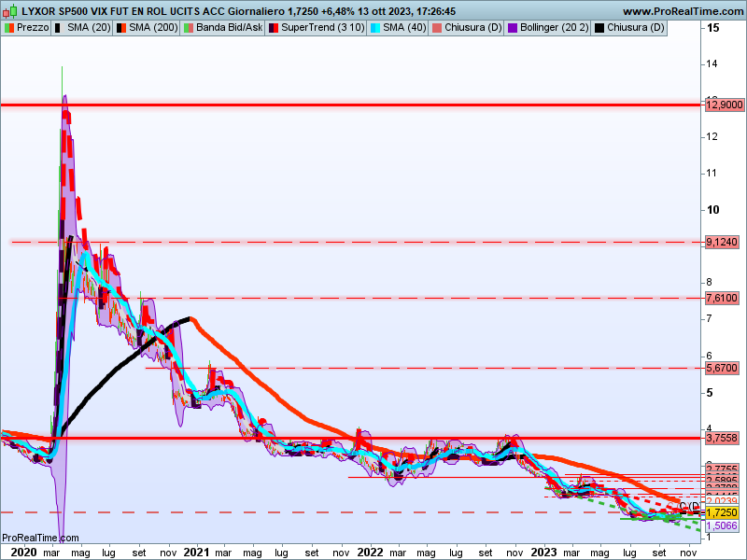
Task: Toggle the Bollinger (20 2) legend item
Action: (548, 28)
